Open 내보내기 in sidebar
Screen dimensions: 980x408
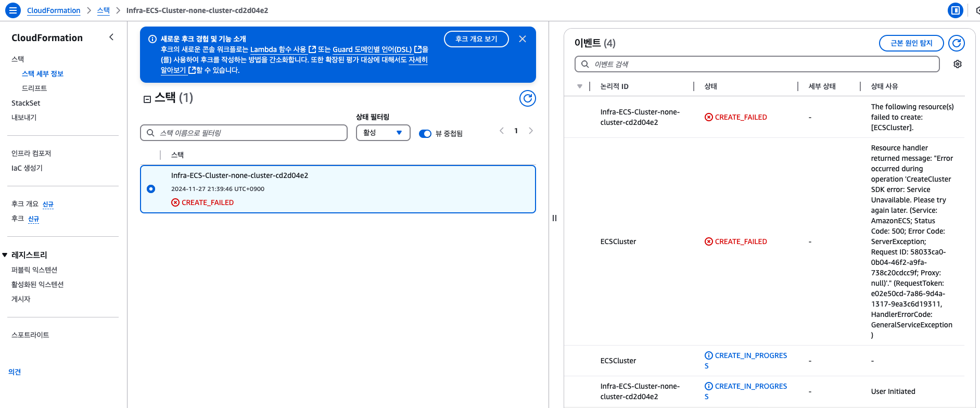point(24,118)
